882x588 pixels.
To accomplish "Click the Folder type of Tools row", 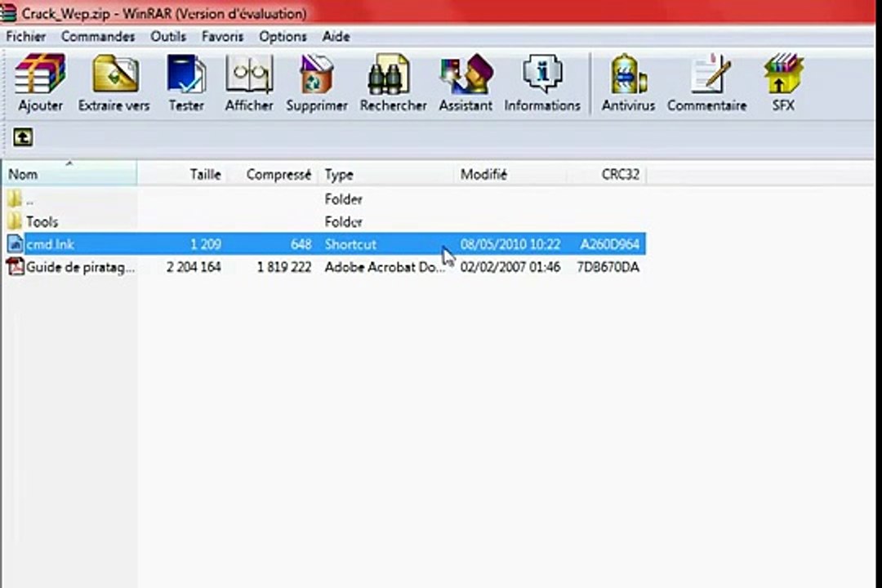I will coord(343,221).
